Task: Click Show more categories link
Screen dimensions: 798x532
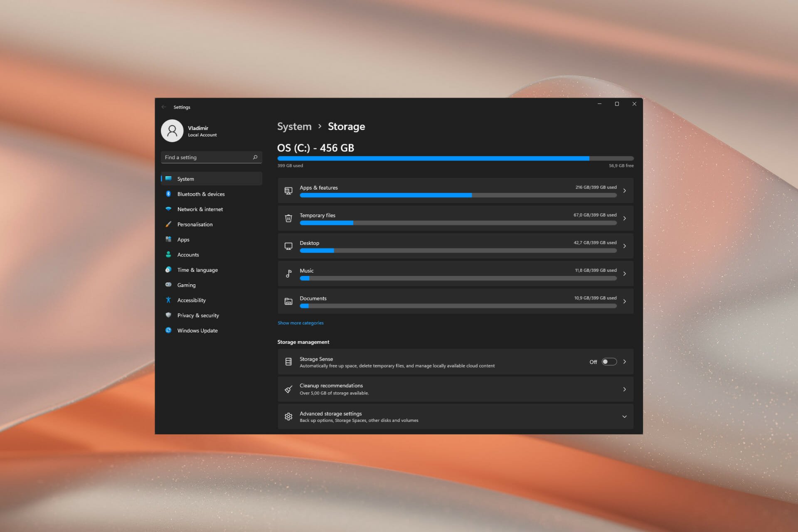Action: point(300,323)
